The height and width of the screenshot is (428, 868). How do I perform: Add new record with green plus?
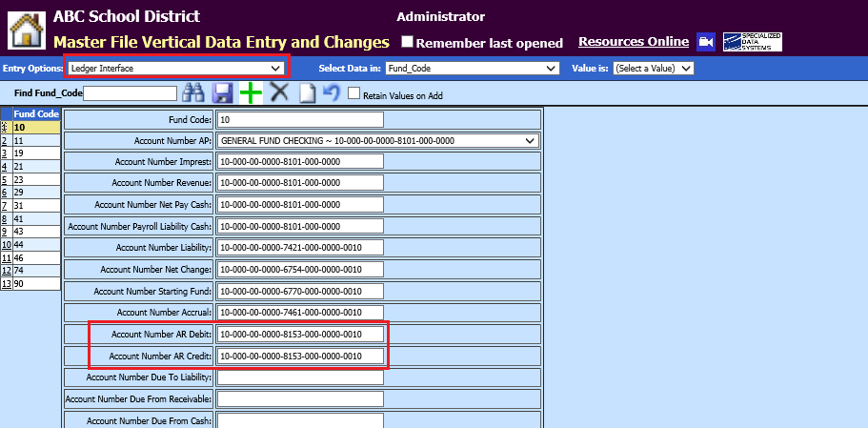pyautogui.click(x=251, y=92)
